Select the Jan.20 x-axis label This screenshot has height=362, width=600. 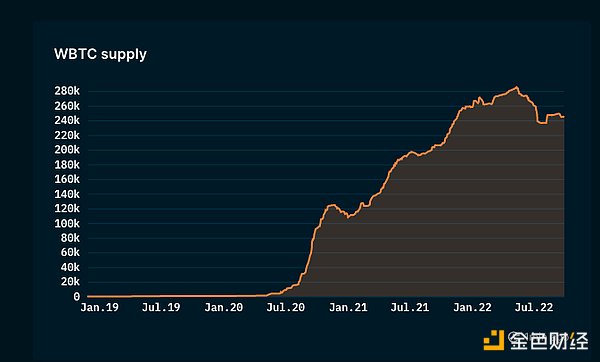[223, 307]
